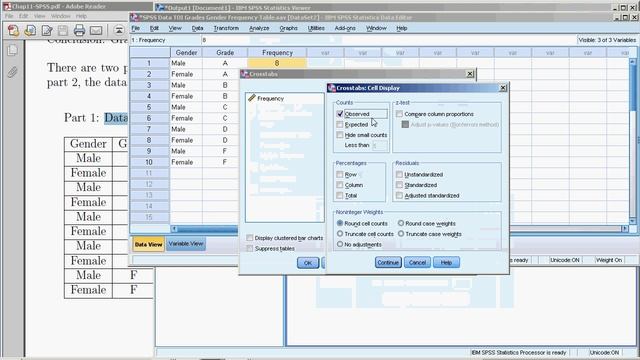Click the Adobe Reader edit/sign document icon
Viewport: 640px width, 360px height.
coord(47,31)
